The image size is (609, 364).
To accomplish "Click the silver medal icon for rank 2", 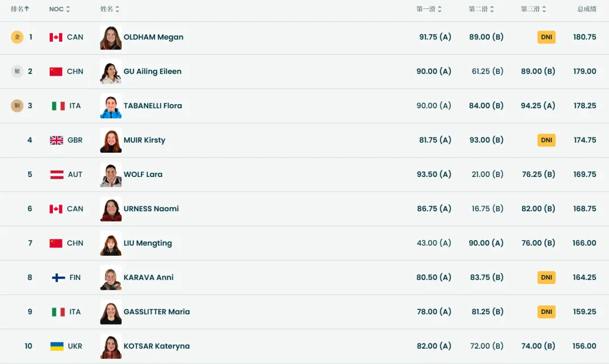I will 17,72.
